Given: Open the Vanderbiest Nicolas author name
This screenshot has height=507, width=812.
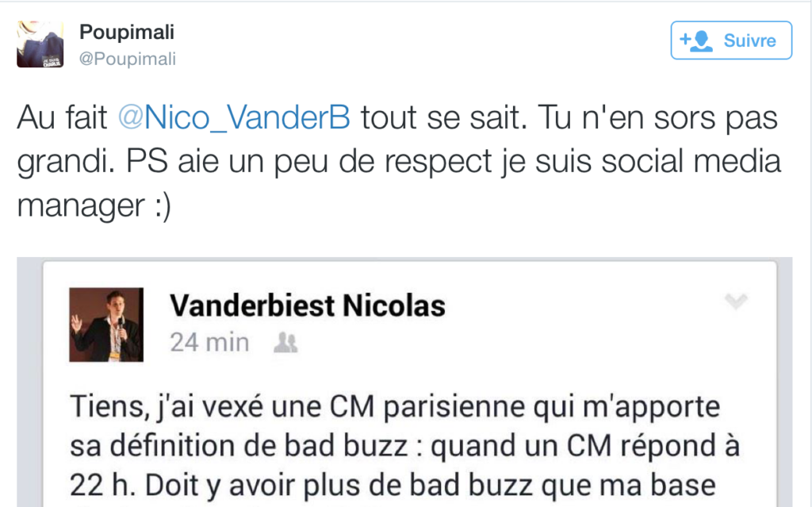Looking at the screenshot, I should 308,305.
